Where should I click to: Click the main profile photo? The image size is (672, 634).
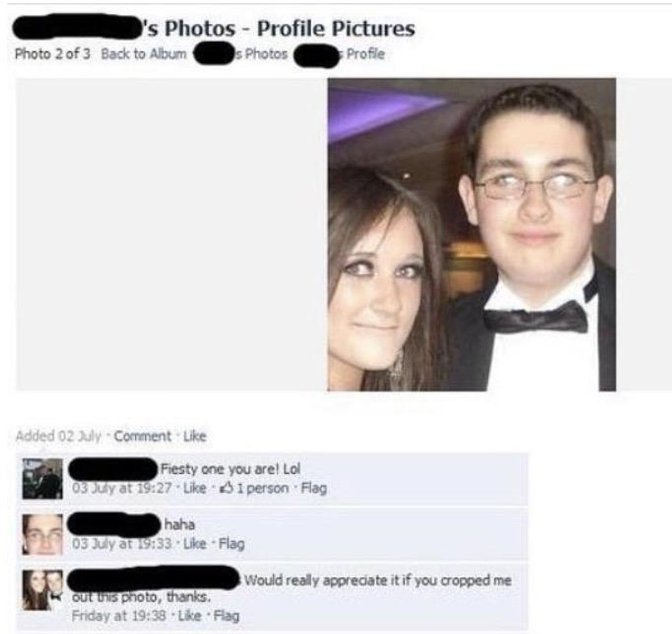point(472,234)
